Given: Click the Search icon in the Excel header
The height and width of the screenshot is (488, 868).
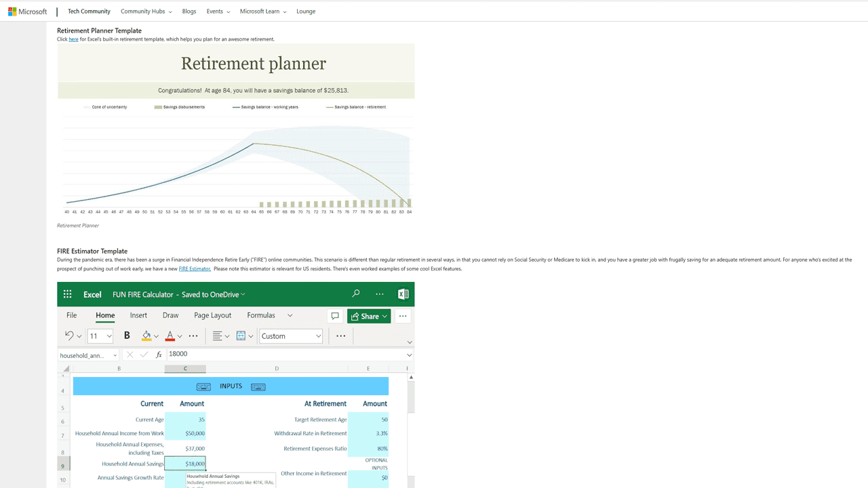Looking at the screenshot, I should (x=355, y=293).
